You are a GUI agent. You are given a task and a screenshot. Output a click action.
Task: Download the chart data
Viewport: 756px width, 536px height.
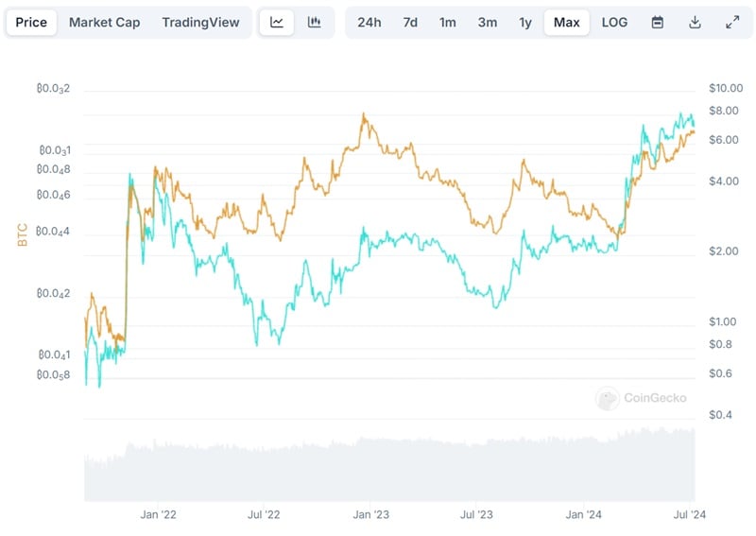(695, 23)
